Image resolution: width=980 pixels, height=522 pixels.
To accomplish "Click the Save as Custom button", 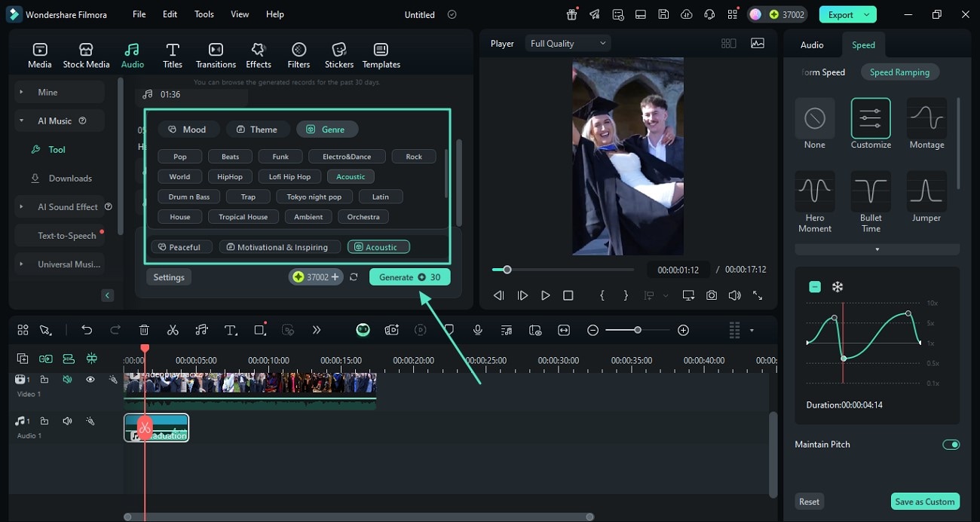I will click(924, 502).
